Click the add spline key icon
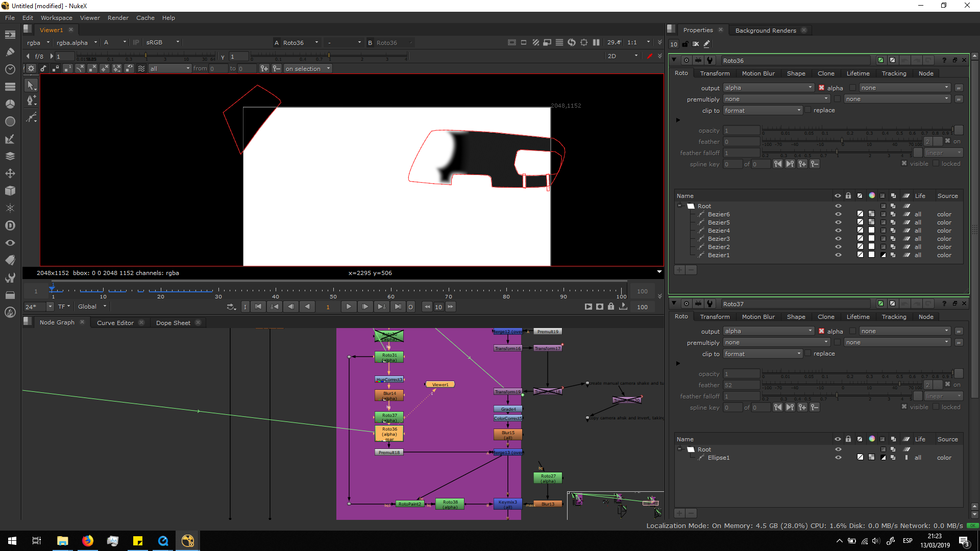The height and width of the screenshot is (551, 980). [802, 164]
